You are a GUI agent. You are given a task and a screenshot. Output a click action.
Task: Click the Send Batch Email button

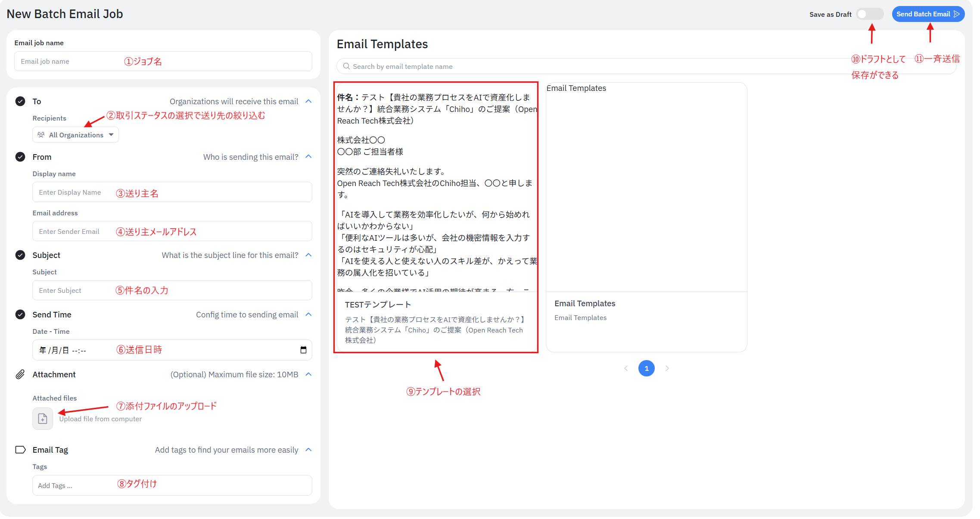pos(928,14)
